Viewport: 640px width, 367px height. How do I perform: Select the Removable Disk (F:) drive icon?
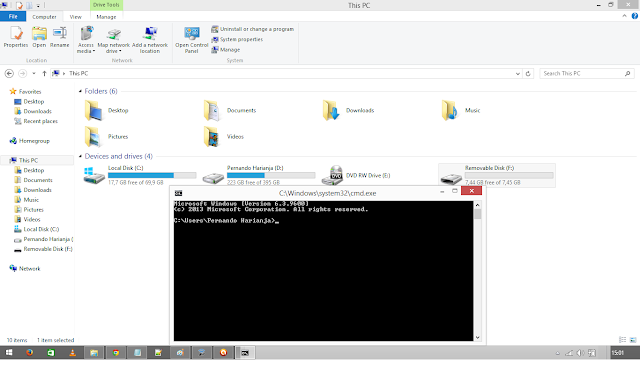point(451,178)
